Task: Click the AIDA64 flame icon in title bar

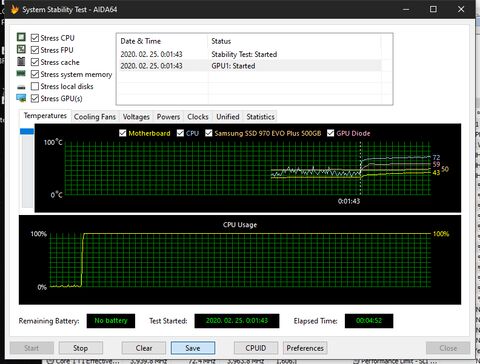Action: click(14, 9)
